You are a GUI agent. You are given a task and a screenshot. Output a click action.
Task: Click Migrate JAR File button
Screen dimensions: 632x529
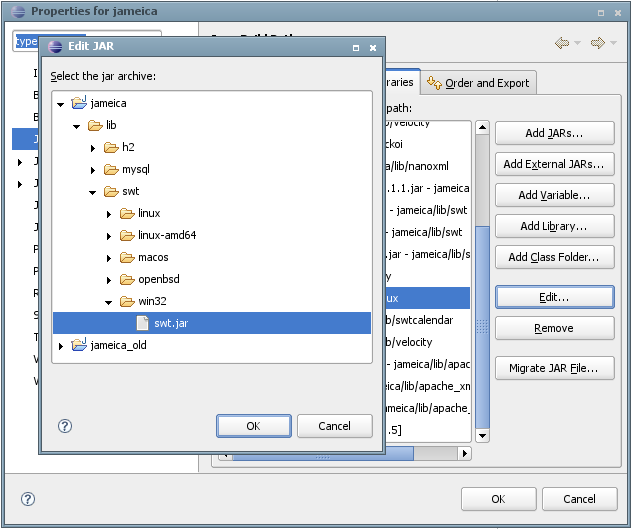point(555,368)
